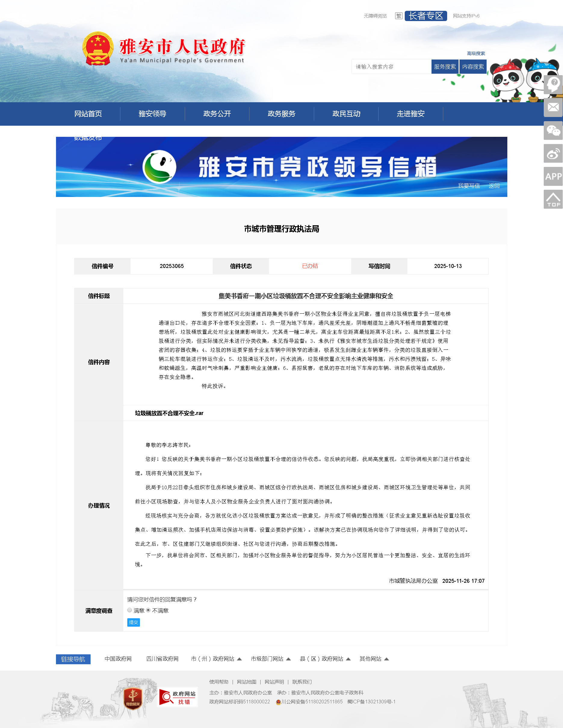This screenshot has height=728, width=563.
Task: Download attachment 垃圾桶放置不合理不安全.rar
Action: 169,413
